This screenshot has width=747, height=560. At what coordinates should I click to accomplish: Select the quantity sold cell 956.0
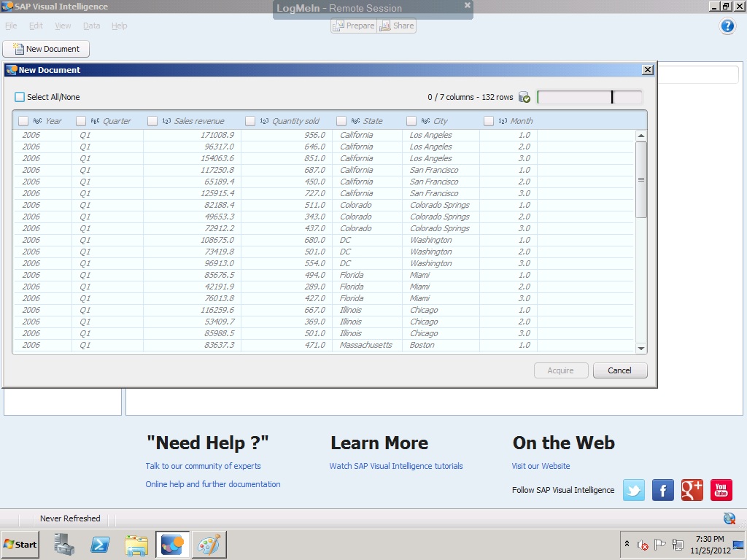point(287,135)
